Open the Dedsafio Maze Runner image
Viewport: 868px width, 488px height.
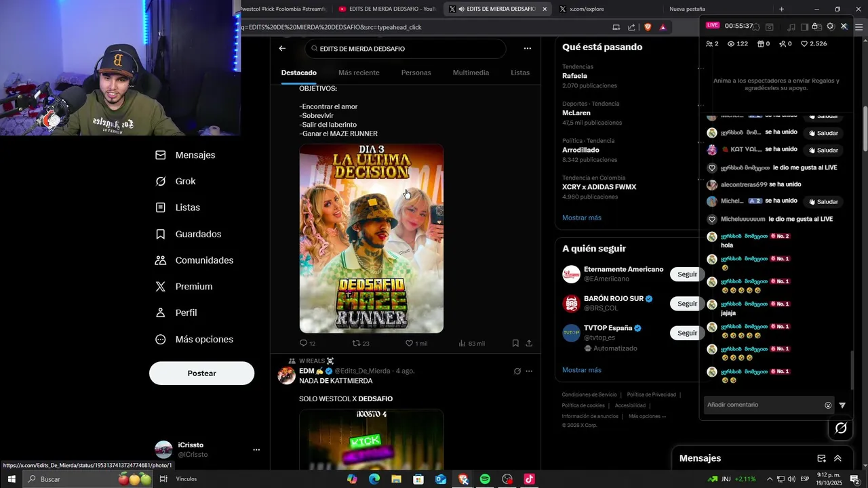372,239
